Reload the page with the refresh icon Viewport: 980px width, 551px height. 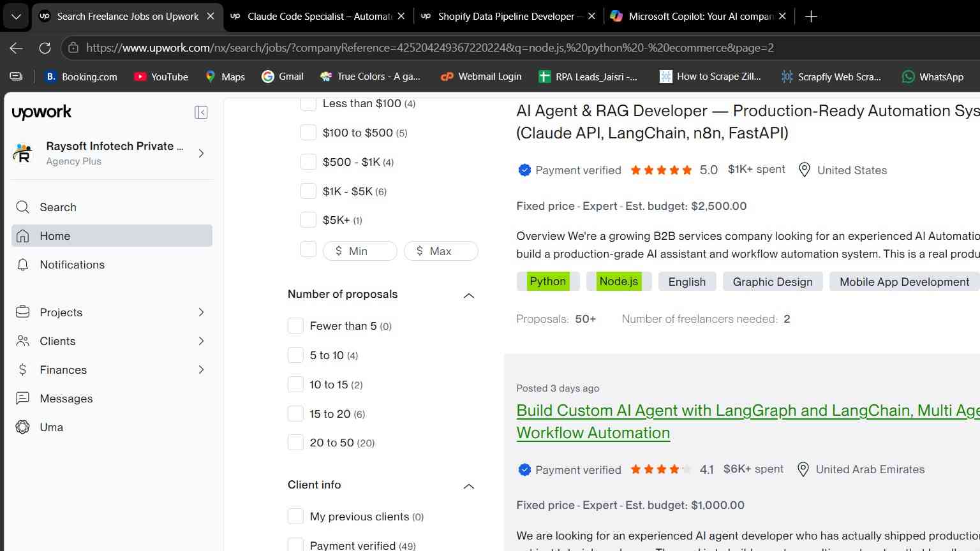[x=45, y=48]
